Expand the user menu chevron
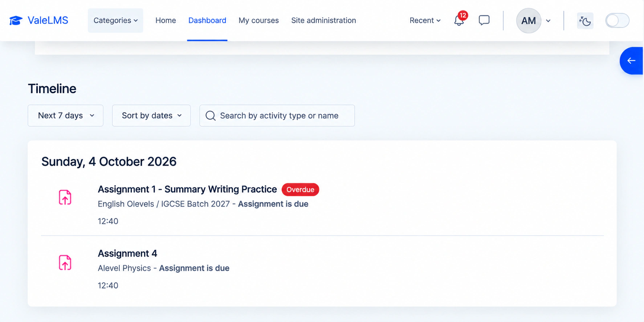Viewport: 644px width, 322px height. 548,21
